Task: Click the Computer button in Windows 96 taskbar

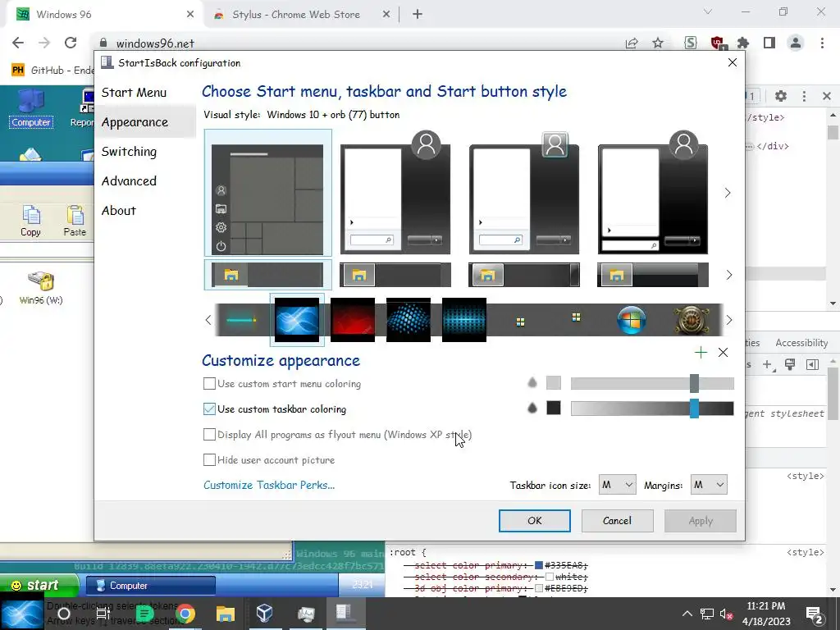Action: pyautogui.click(x=151, y=586)
